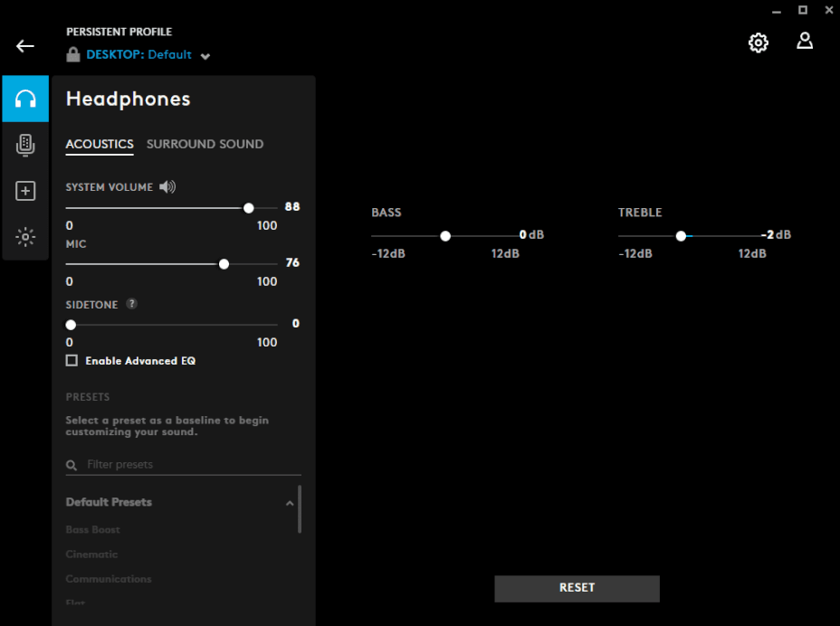Collapse the Default Presets section
Image resolution: width=840 pixels, height=626 pixels.
(289, 502)
